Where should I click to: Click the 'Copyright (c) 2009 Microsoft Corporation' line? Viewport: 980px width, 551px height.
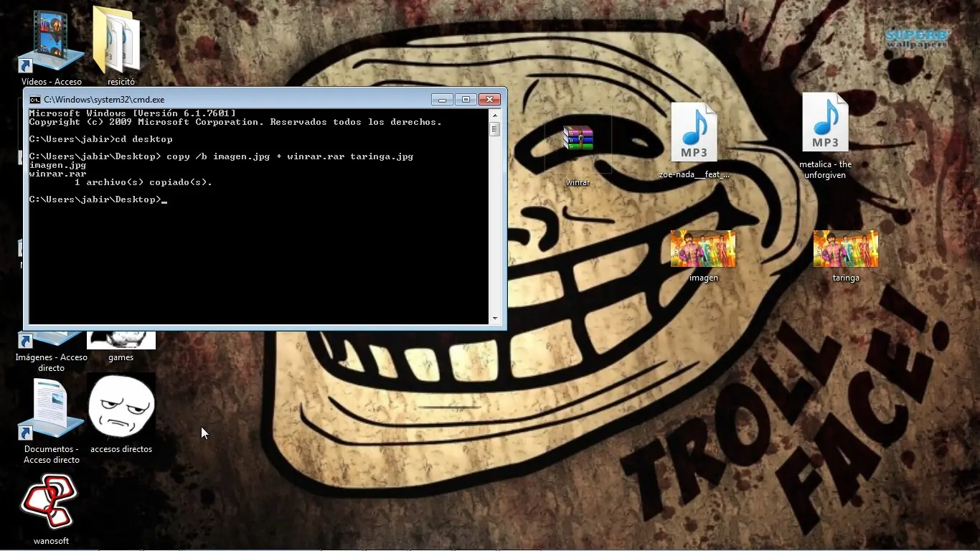pyautogui.click(x=235, y=122)
